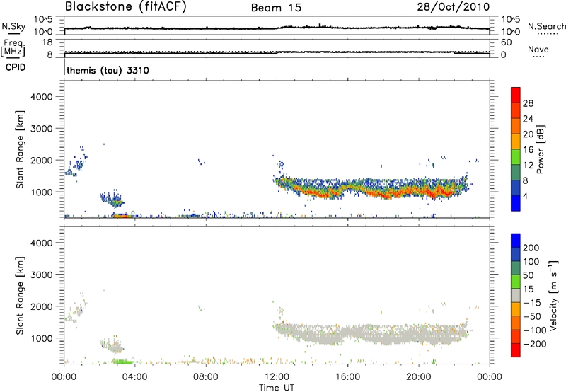Viewport: 566px width, 392px height.
Task: Click the green near-range velocity patch near 03:00
Action: click(x=122, y=362)
